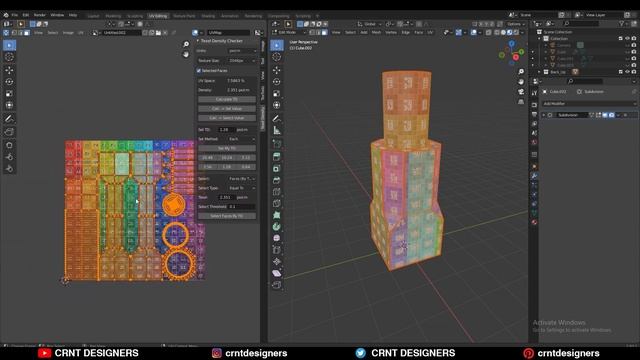The height and width of the screenshot is (360, 640).
Task: Toggle camera view icon in 3D viewport
Action: (521, 92)
